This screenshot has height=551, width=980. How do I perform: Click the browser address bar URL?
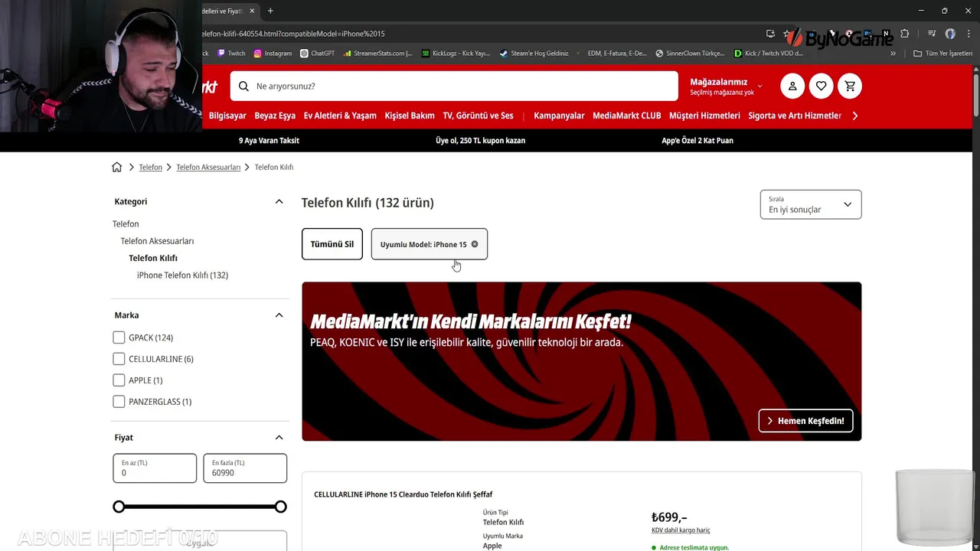[x=294, y=34]
